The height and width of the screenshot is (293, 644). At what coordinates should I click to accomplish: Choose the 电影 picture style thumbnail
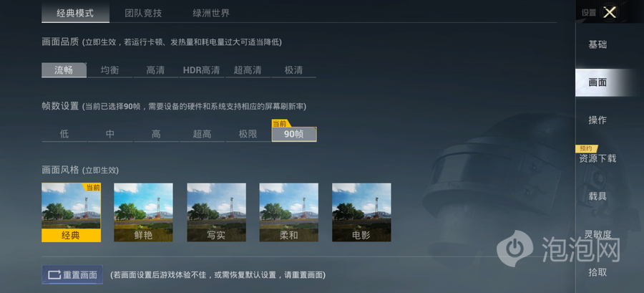[x=361, y=213]
